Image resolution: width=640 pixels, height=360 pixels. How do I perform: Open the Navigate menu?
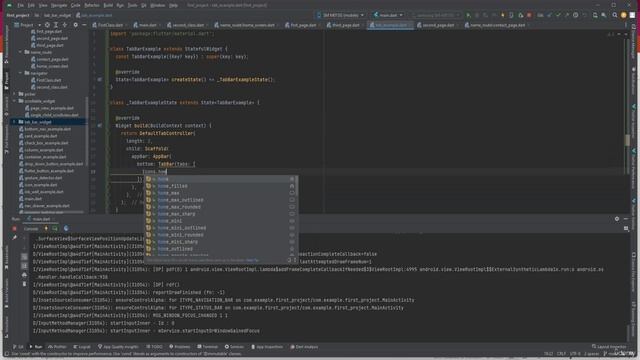pyautogui.click(x=59, y=5)
